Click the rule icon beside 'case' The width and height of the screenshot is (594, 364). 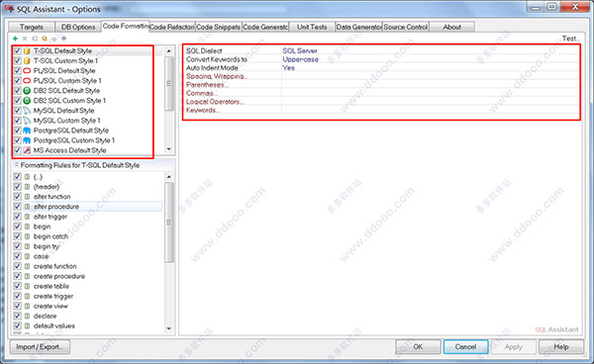coord(27,256)
